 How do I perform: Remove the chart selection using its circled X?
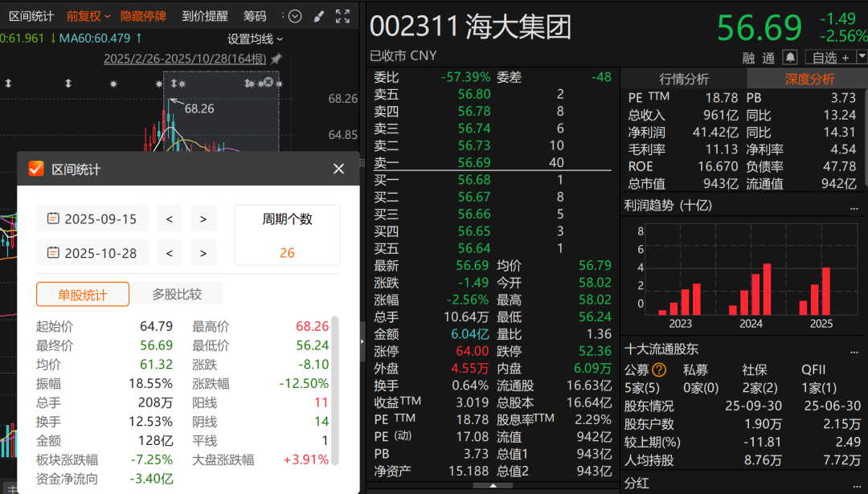tap(268, 82)
